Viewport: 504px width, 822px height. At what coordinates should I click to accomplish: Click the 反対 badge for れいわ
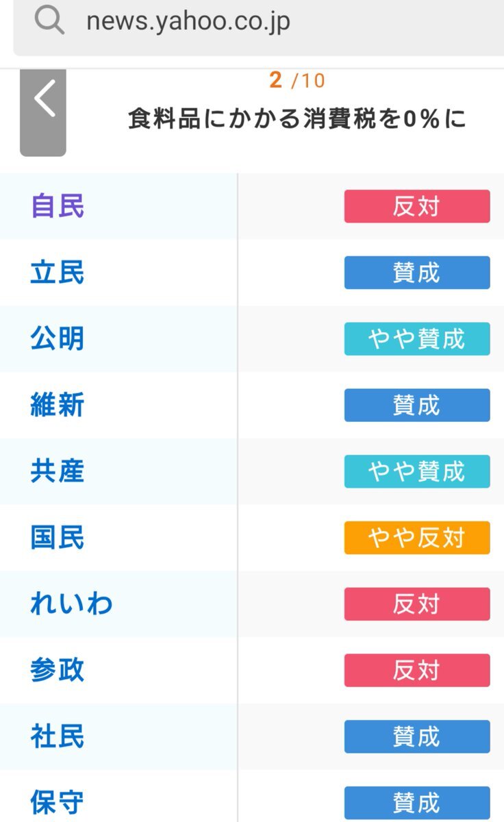(x=417, y=604)
